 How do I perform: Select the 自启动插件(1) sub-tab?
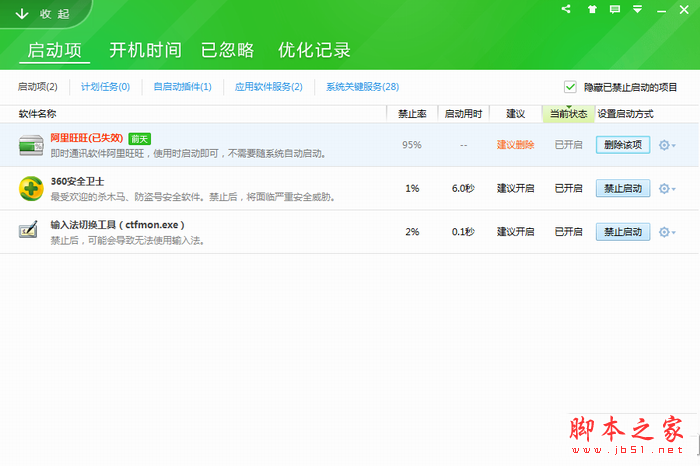click(183, 87)
